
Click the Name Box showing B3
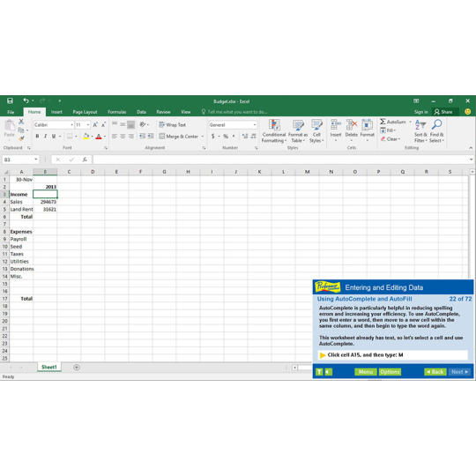pyautogui.click(x=19, y=160)
